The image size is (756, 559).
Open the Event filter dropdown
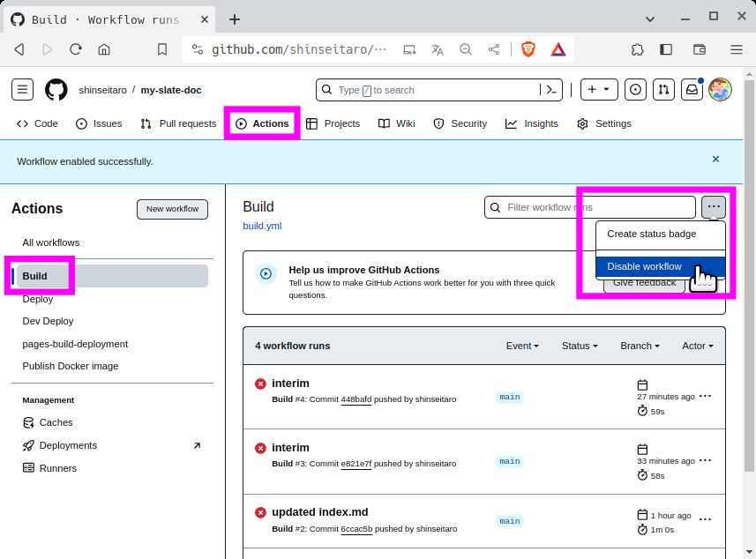522,346
